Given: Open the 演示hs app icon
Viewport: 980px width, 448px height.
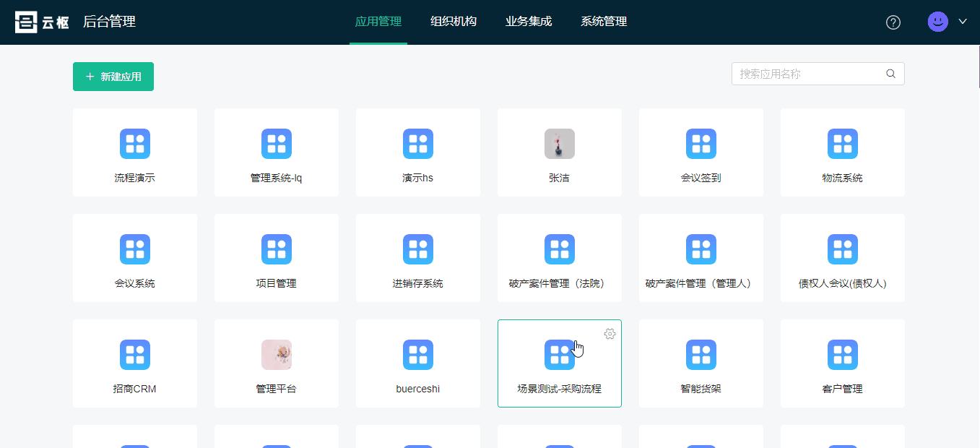Looking at the screenshot, I should tap(418, 144).
